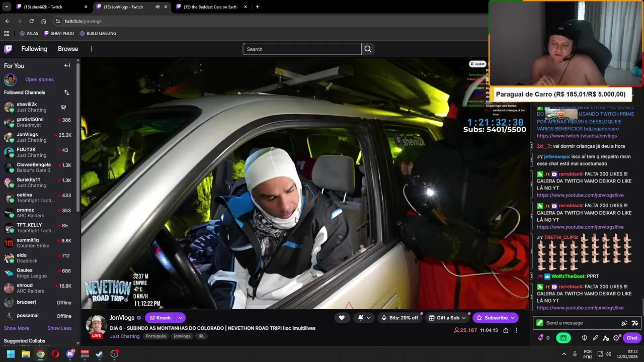Viewport: 644px width, 362px height.
Task: Sort followed channels with arrows icon
Action: 66,93
